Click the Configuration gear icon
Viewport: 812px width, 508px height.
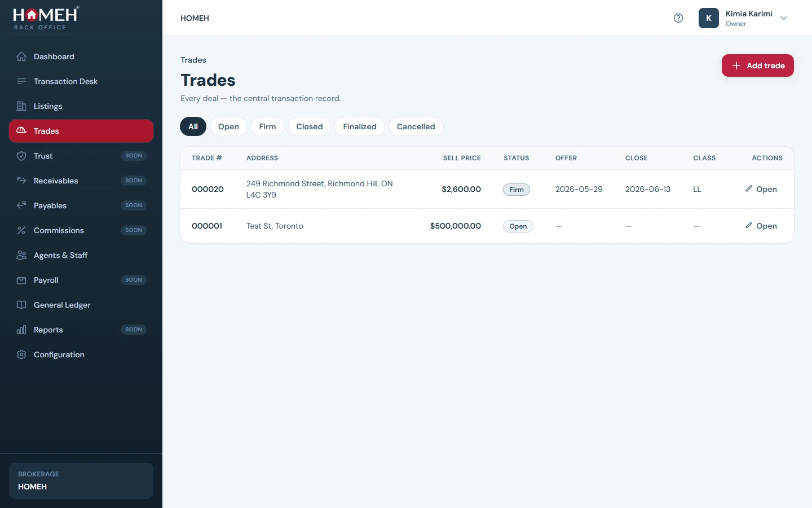click(21, 354)
